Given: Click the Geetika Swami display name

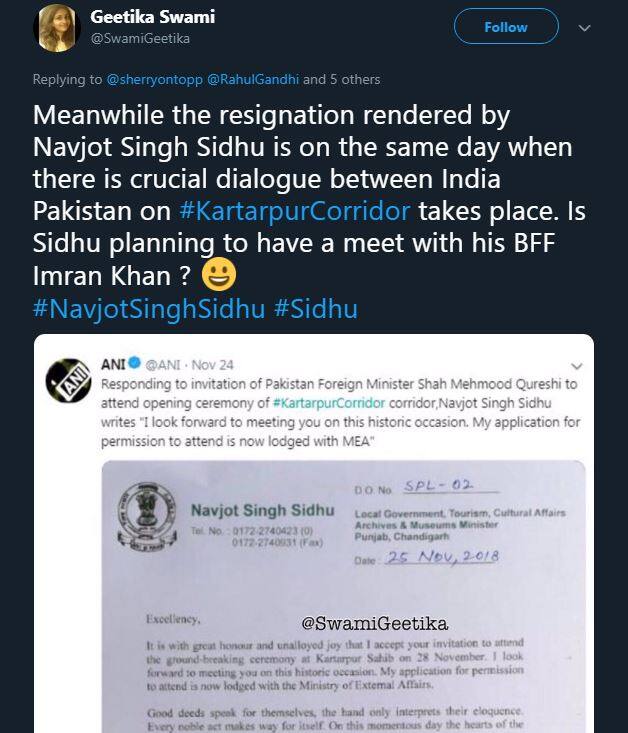Looking at the screenshot, I should pyautogui.click(x=152, y=17).
